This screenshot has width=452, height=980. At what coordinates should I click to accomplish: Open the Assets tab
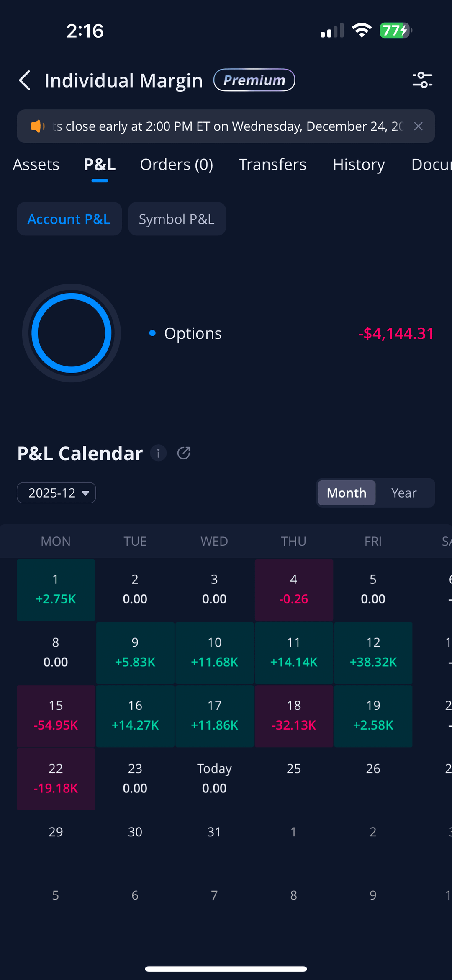(x=36, y=165)
